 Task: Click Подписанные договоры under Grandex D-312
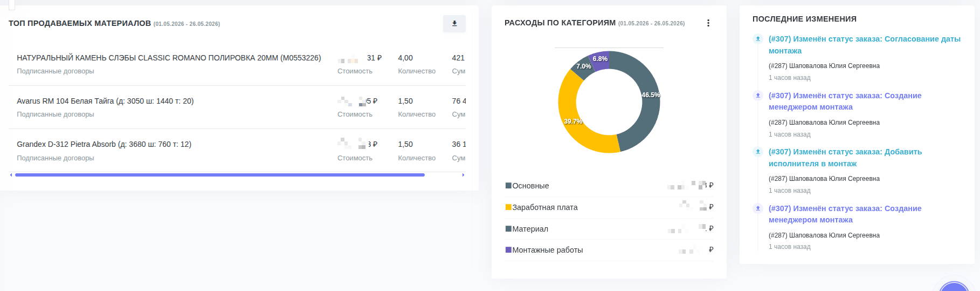56,158
